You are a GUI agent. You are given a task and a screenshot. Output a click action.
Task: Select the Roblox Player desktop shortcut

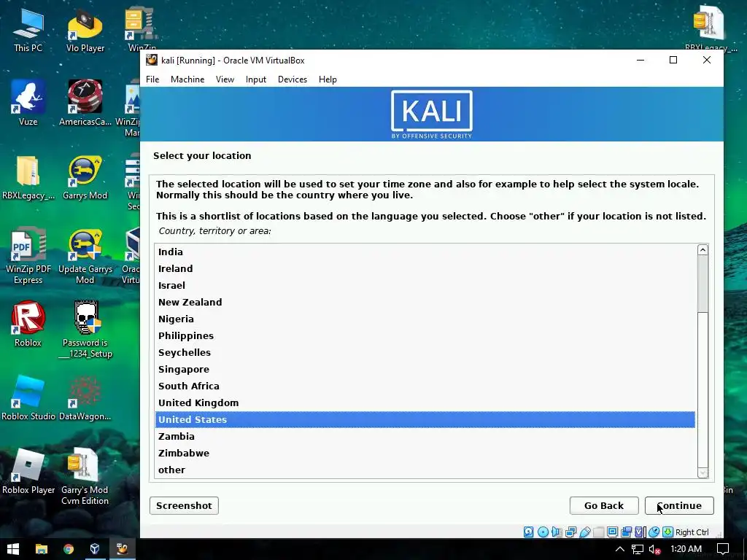tap(28, 472)
